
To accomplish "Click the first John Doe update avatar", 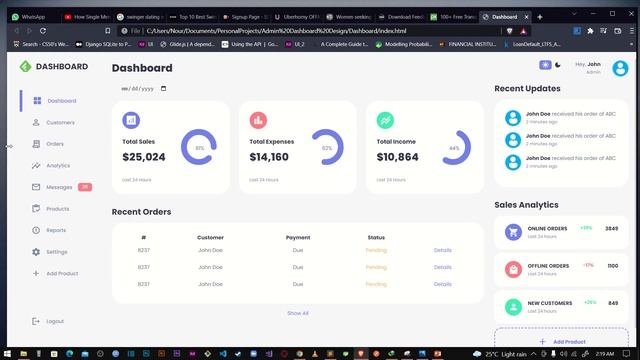I will click(x=513, y=118).
